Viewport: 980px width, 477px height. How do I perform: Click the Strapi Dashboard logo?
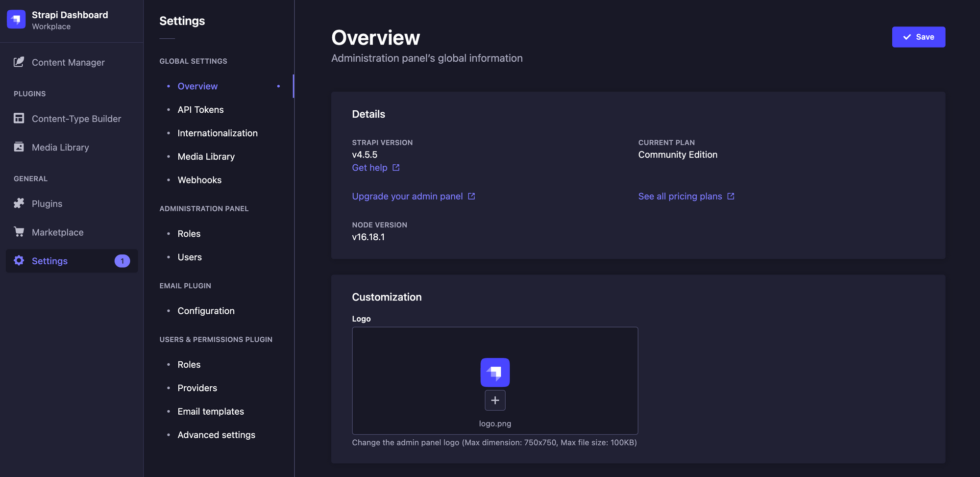coord(16,20)
